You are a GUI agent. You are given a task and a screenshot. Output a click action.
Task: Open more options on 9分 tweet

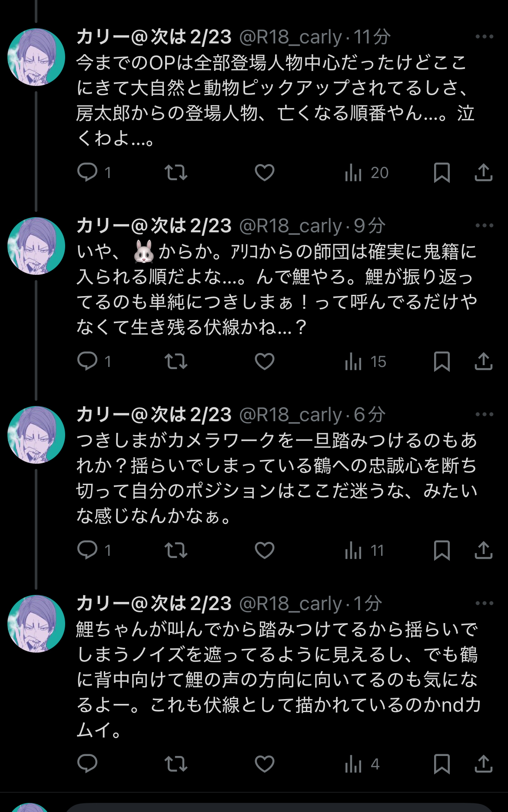coord(484,226)
